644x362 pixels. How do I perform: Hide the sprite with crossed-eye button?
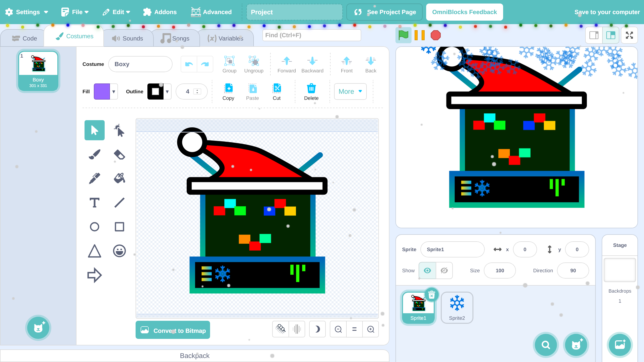click(444, 270)
